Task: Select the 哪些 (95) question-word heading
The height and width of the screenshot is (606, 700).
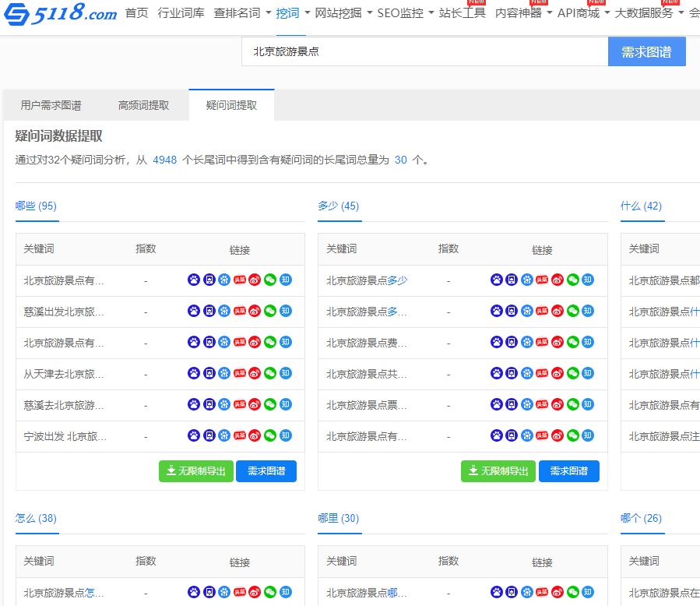Action: click(x=36, y=206)
